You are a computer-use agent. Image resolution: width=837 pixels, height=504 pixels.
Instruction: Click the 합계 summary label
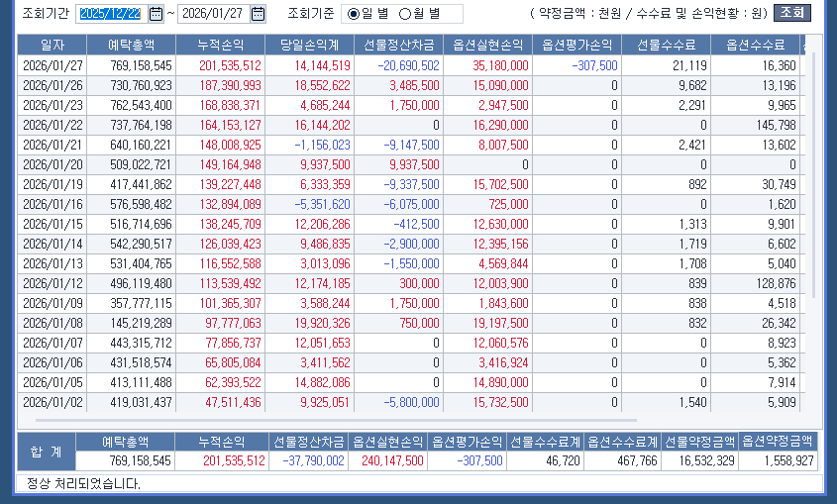(x=47, y=452)
